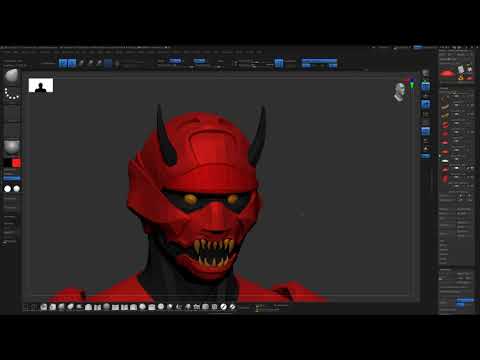Click the head-shaped camera view gizmo
The height and width of the screenshot is (360, 480).
click(400, 92)
